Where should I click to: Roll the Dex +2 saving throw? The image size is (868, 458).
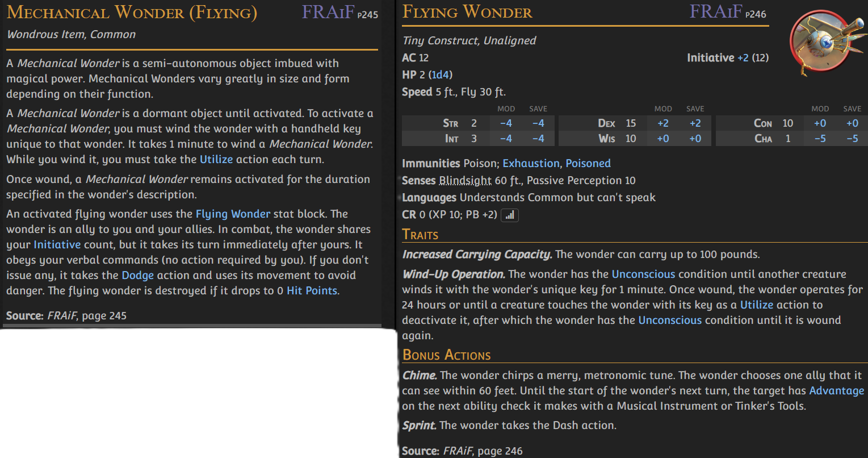tap(695, 123)
